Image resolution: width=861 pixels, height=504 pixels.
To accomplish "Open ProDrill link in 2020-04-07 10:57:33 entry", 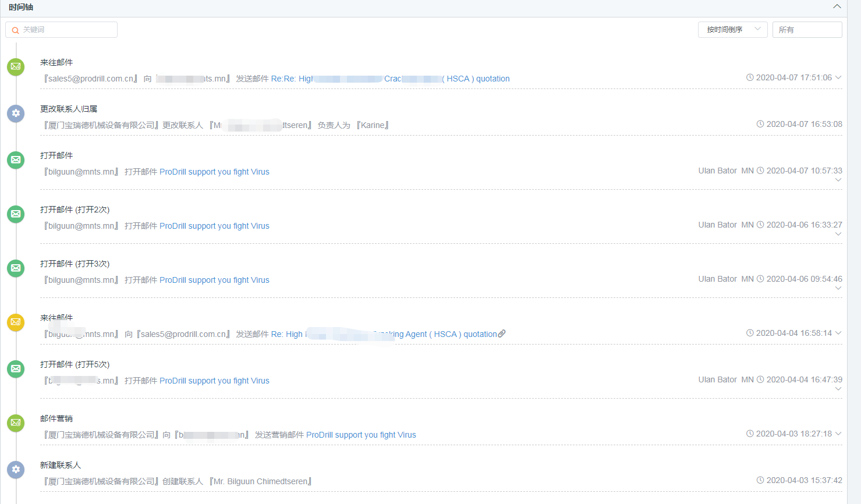I will (x=214, y=172).
